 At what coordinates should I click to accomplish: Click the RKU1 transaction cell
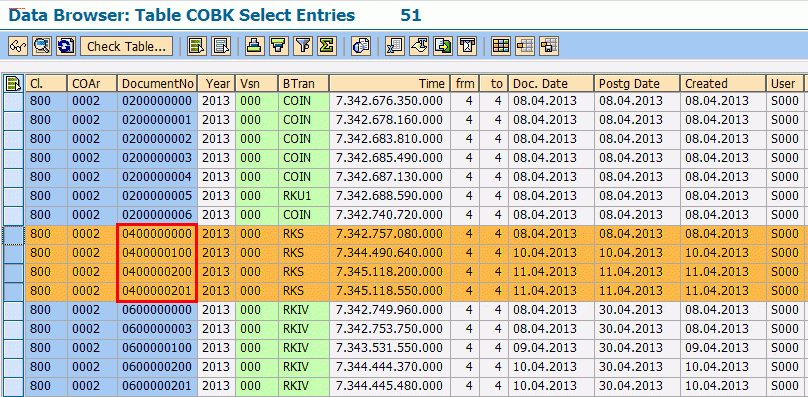pyautogui.click(x=304, y=196)
